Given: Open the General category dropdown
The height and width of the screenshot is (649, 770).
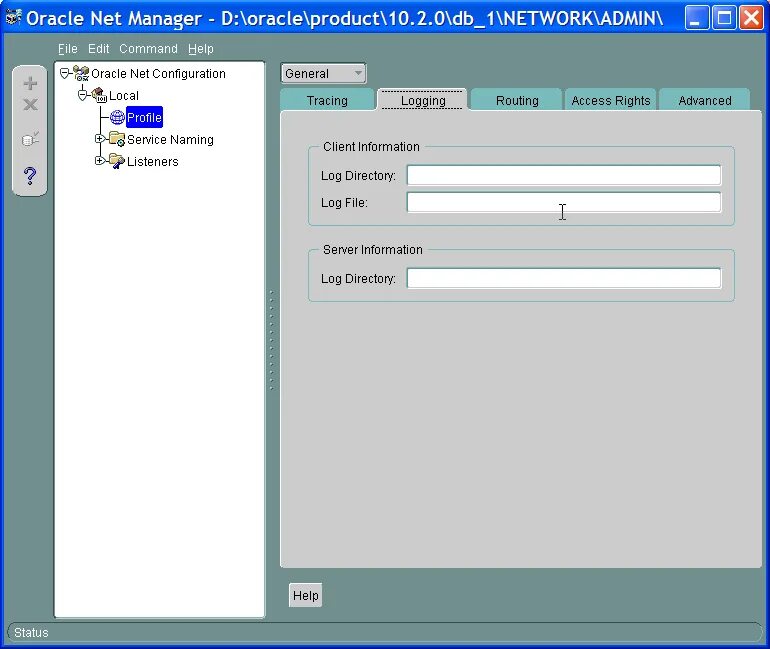Looking at the screenshot, I should pyautogui.click(x=323, y=74).
